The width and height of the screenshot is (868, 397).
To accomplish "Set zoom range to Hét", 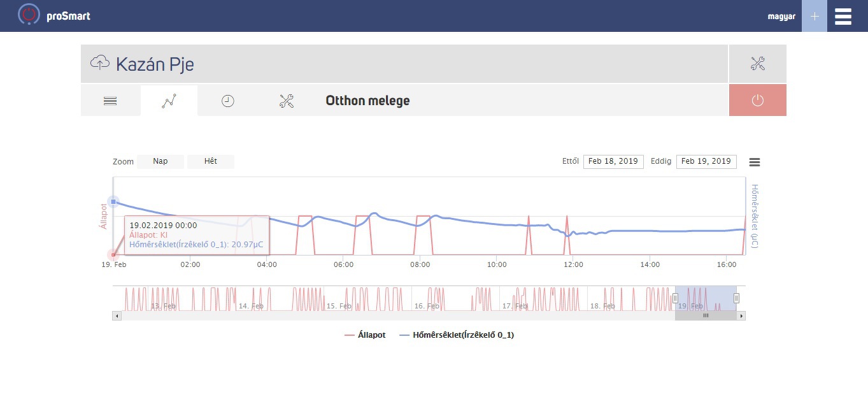I will [211, 161].
